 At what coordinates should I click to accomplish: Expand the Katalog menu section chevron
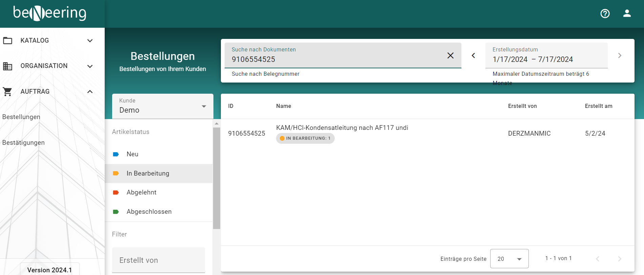(x=90, y=41)
